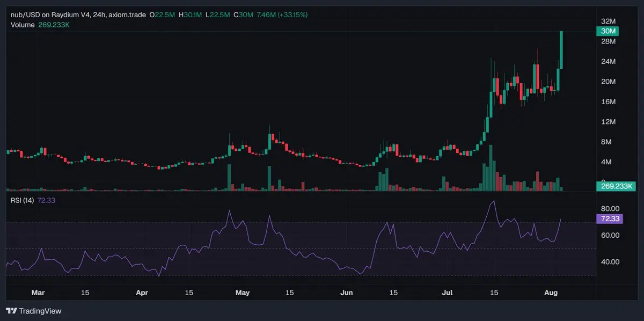Click the 72.33 value beside RSI (14) legend

pyautogui.click(x=47, y=200)
